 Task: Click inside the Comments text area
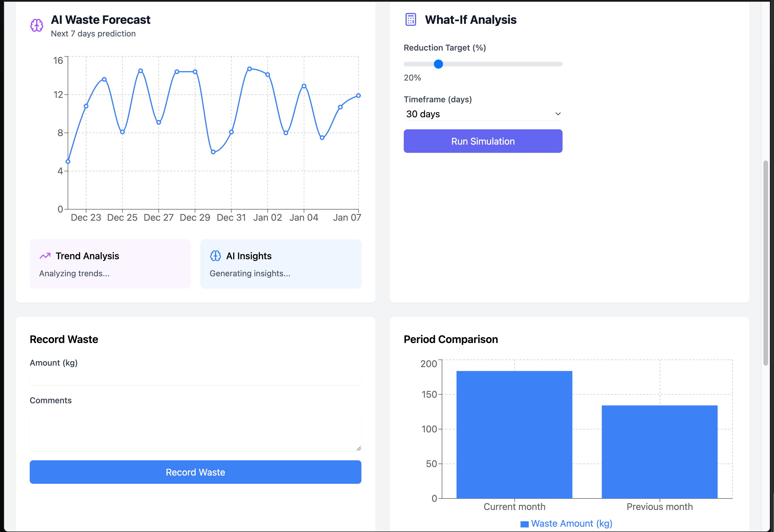196,430
